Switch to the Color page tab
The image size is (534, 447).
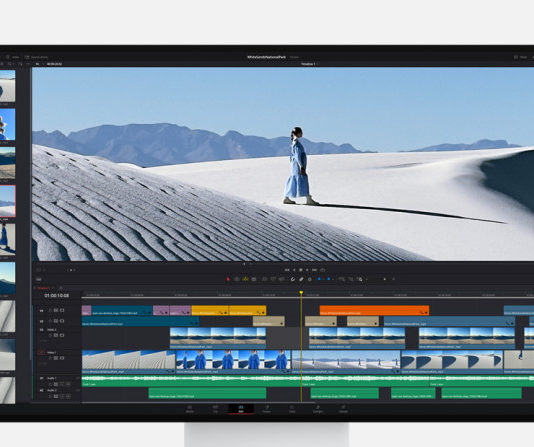tap(292, 409)
